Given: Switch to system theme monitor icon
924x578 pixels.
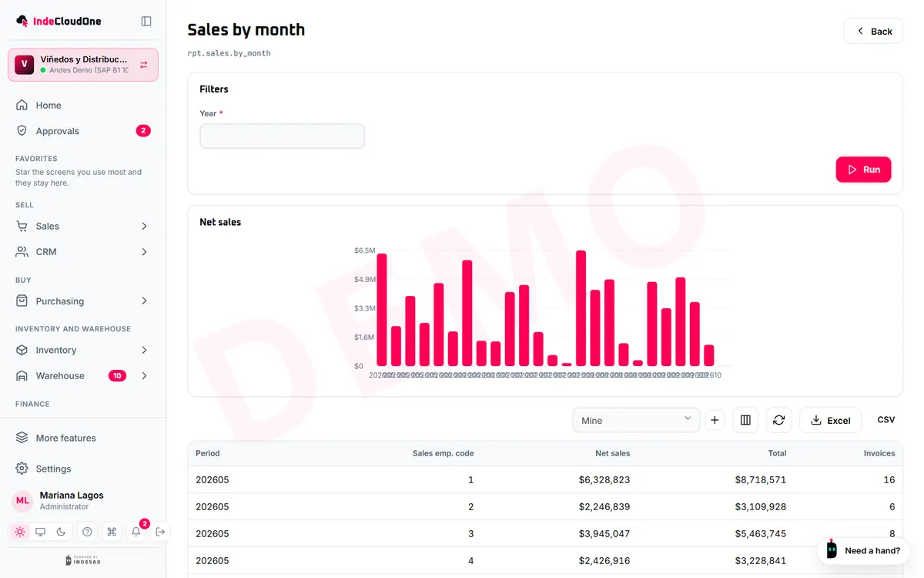Looking at the screenshot, I should pyautogui.click(x=41, y=532).
